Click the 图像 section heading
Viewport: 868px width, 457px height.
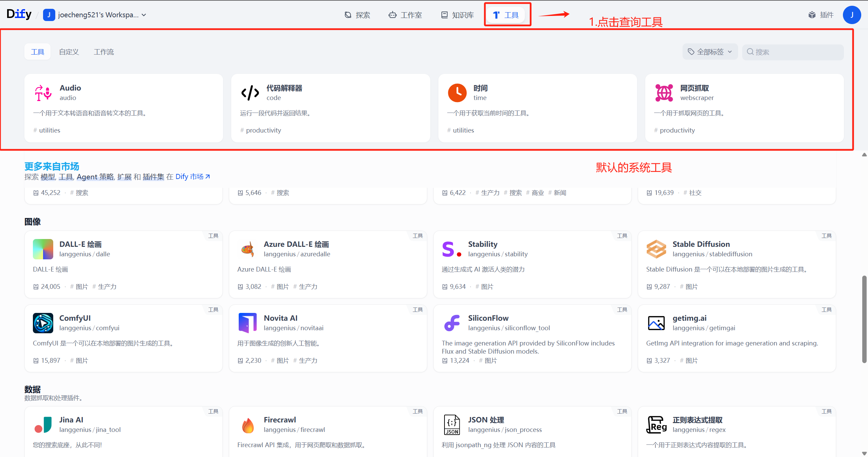33,222
